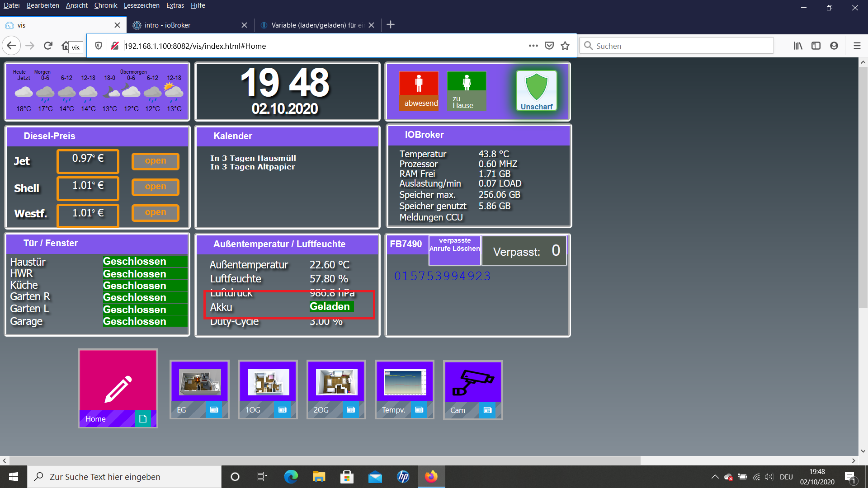
Task: Open the Tempv. temperature chart tile
Action: (x=404, y=389)
